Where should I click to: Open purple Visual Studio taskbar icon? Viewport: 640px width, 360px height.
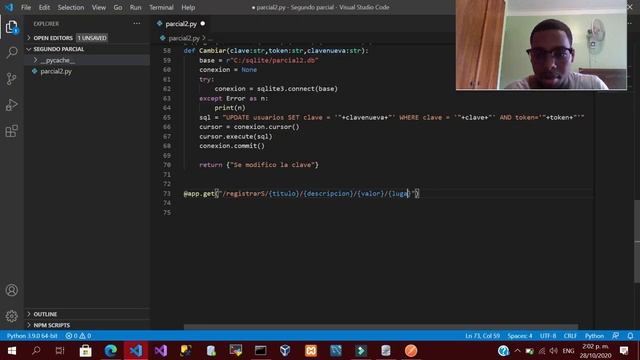tap(161, 351)
